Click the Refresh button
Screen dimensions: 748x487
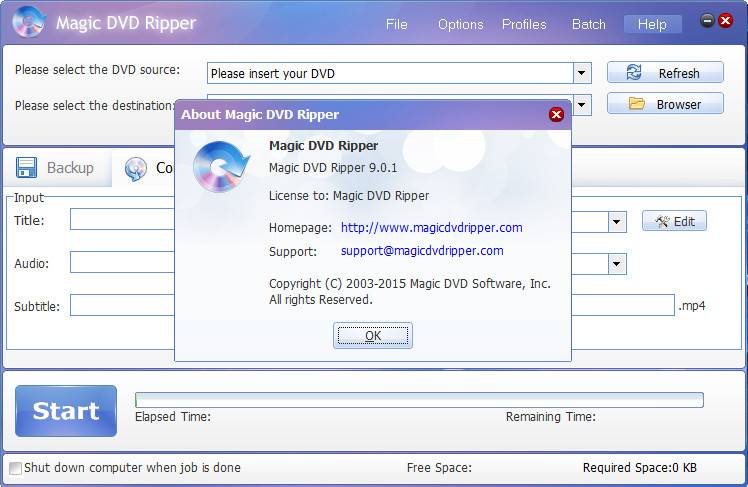(665, 73)
